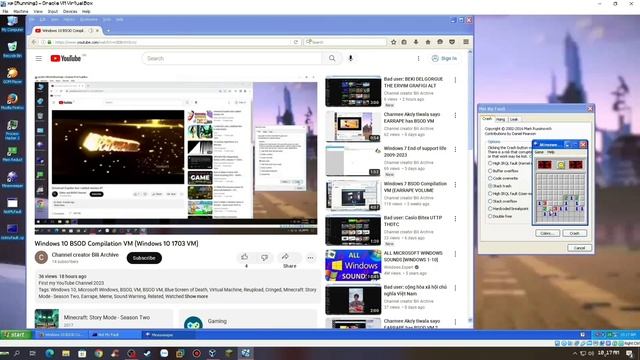The image size is (640, 360).
Task: Bookmark page with Firefox star icon
Action: [393, 42]
